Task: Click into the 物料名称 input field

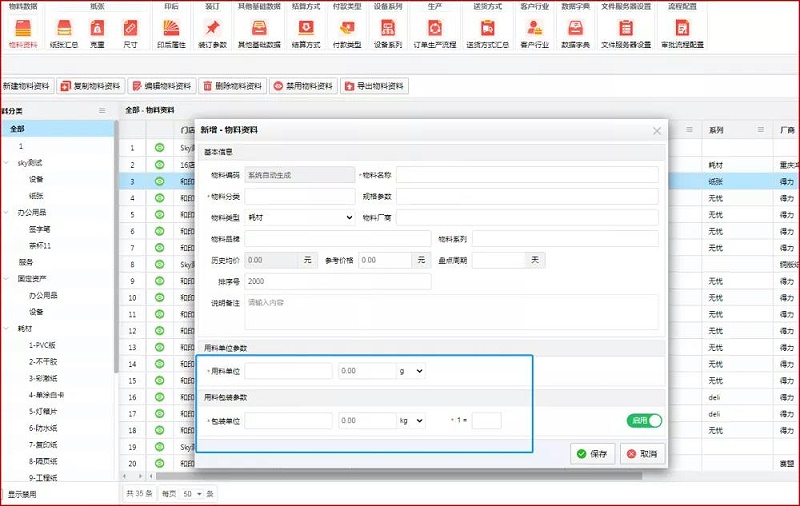Action: [527, 175]
